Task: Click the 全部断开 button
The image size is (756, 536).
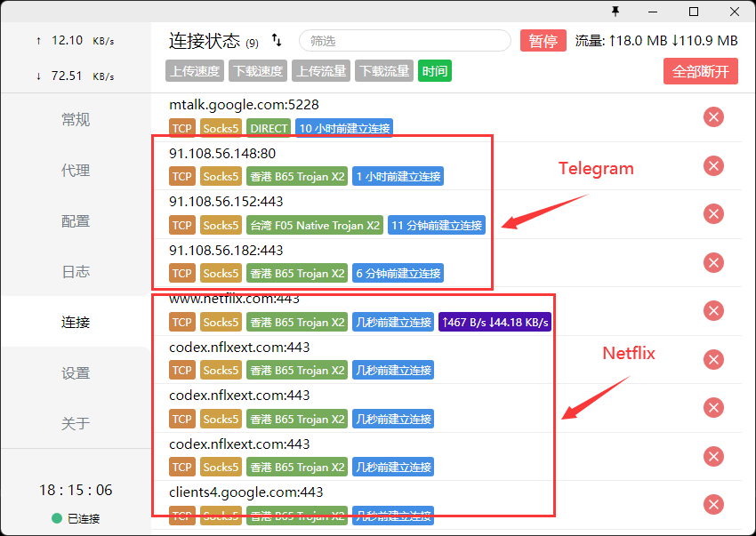Action: [x=700, y=71]
